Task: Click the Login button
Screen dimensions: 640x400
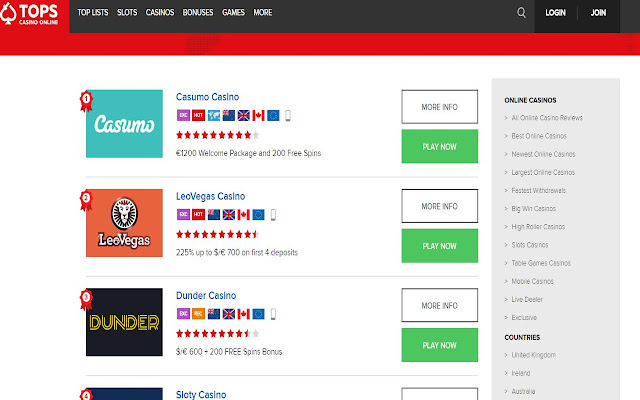Action: pos(556,13)
